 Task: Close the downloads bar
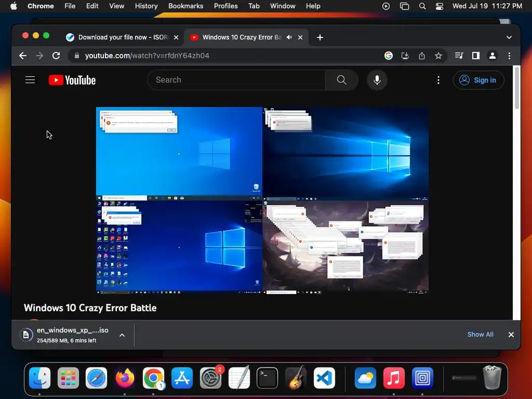[x=511, y=335]
